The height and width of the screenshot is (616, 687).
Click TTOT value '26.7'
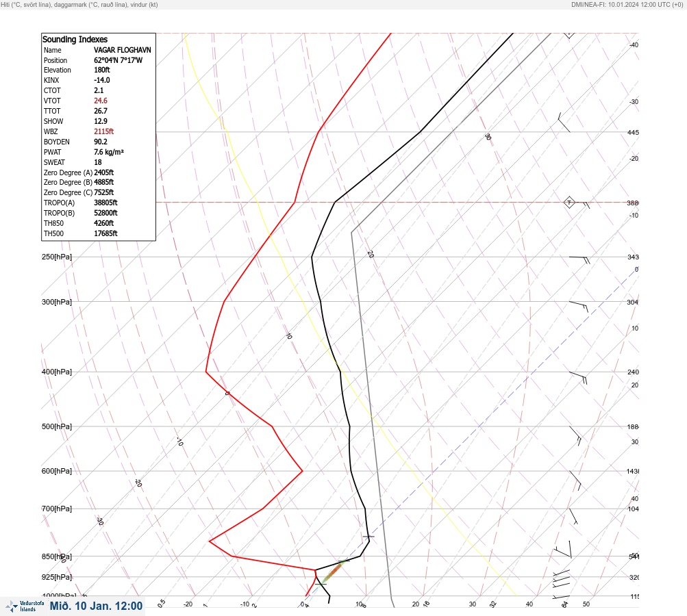[x=100, y=111]
